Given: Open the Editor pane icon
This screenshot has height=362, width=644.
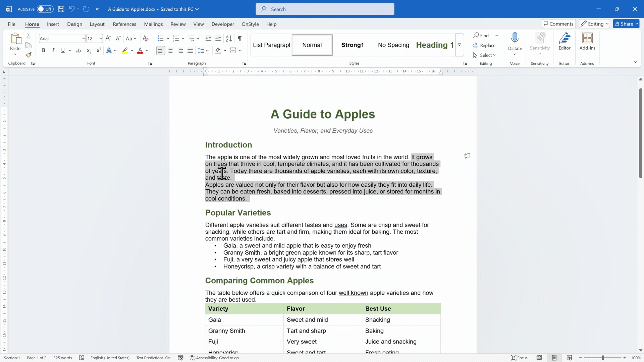Looking at the screenshot, I should (565, 42).
